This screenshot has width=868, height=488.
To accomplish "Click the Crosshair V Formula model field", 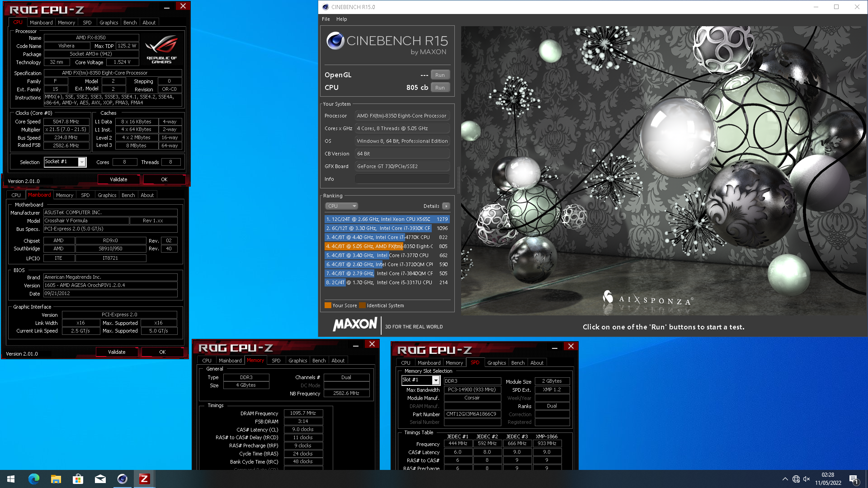I will pos(86,221).
